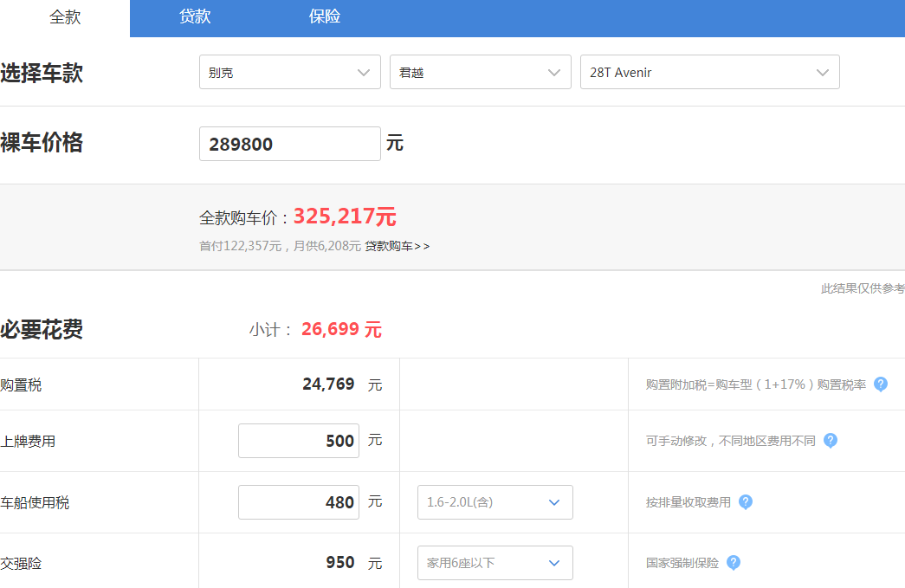Image resolution: width=905 pixels, height=588 pixels.
Task: Click the 上牌费用 row label
Action: click(28, 442)
